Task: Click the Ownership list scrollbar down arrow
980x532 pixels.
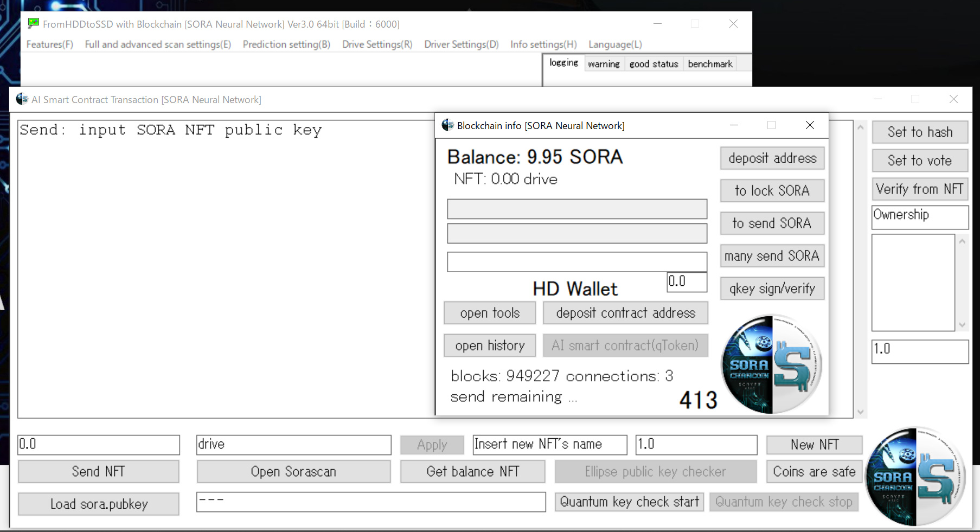Action: coord(962,325)
